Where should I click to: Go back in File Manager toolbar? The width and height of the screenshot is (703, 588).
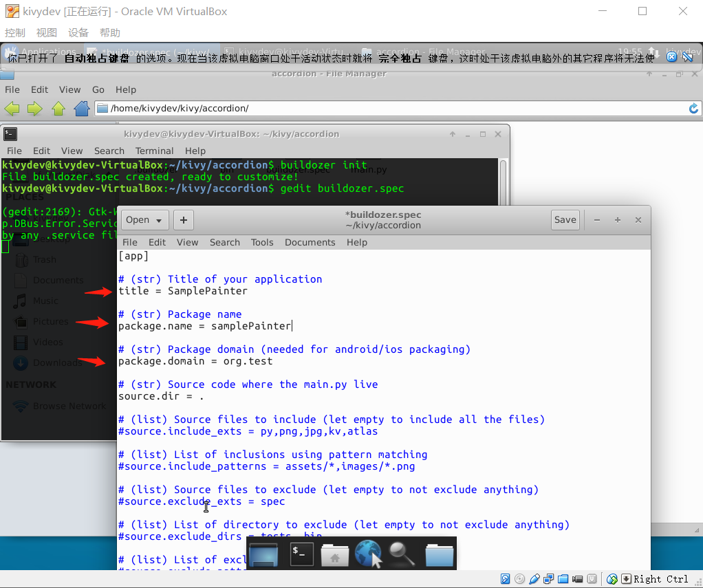[x=12, y=109]
